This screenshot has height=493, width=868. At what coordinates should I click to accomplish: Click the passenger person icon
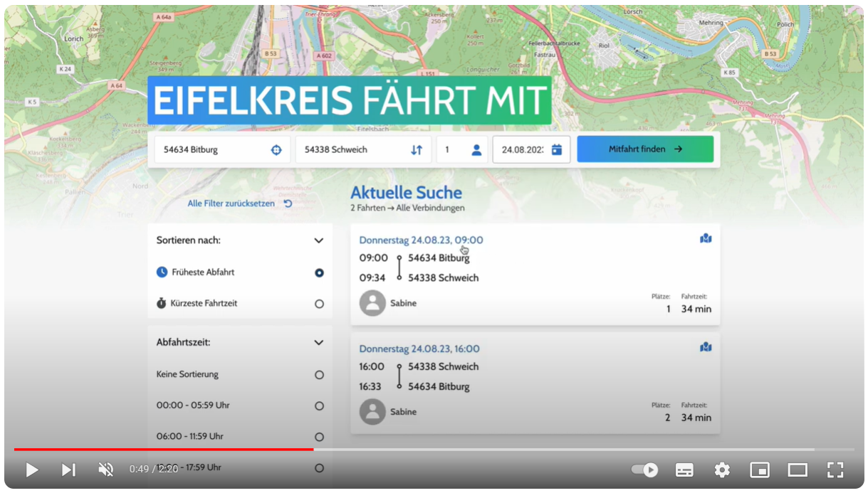tap(476, 150)
